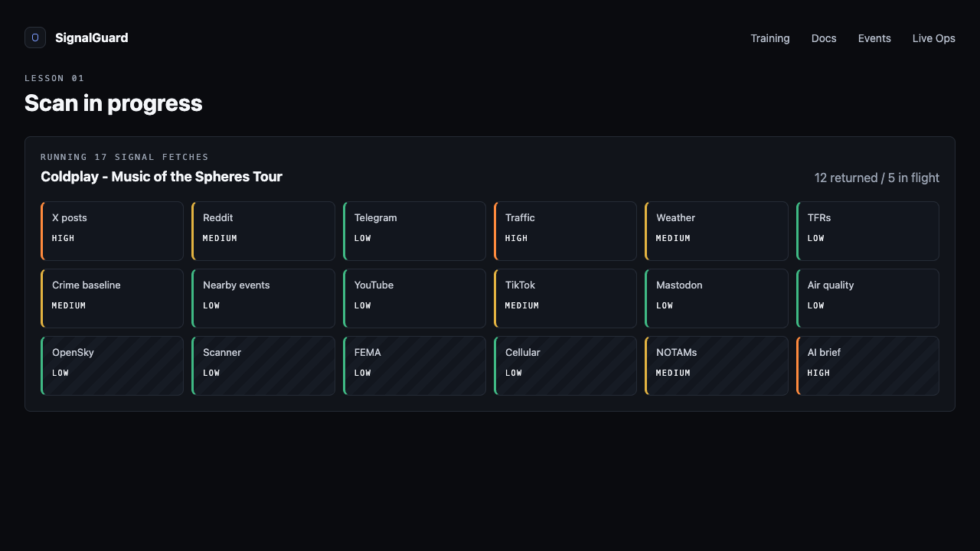Go to the Docs page

click(x=824, y=38)
